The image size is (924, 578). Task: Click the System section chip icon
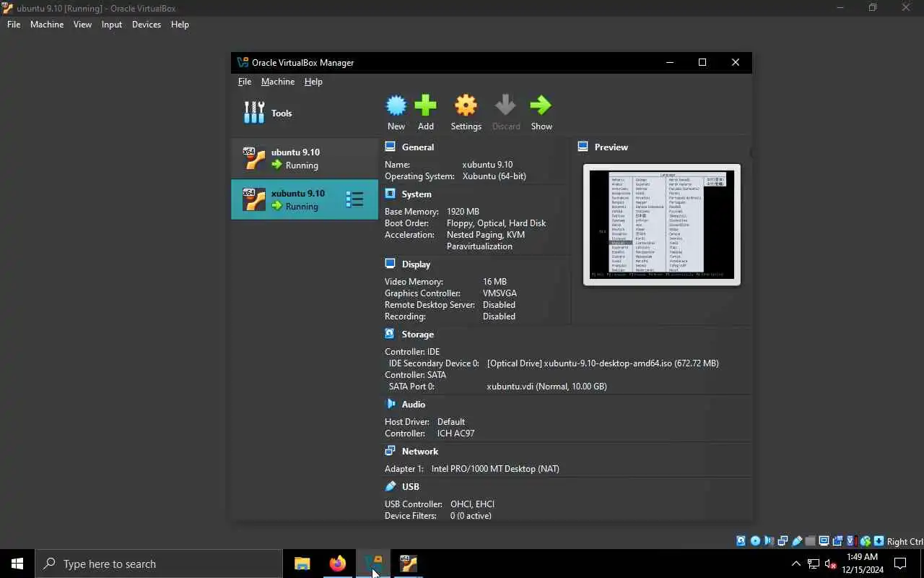pyautogui.click(x=391, y=194)
